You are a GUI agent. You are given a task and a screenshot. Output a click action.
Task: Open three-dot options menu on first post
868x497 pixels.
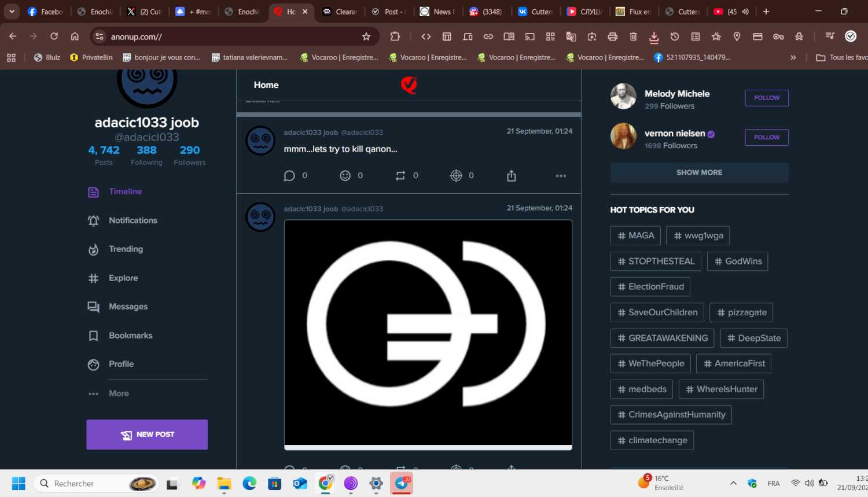pos(561,176)
